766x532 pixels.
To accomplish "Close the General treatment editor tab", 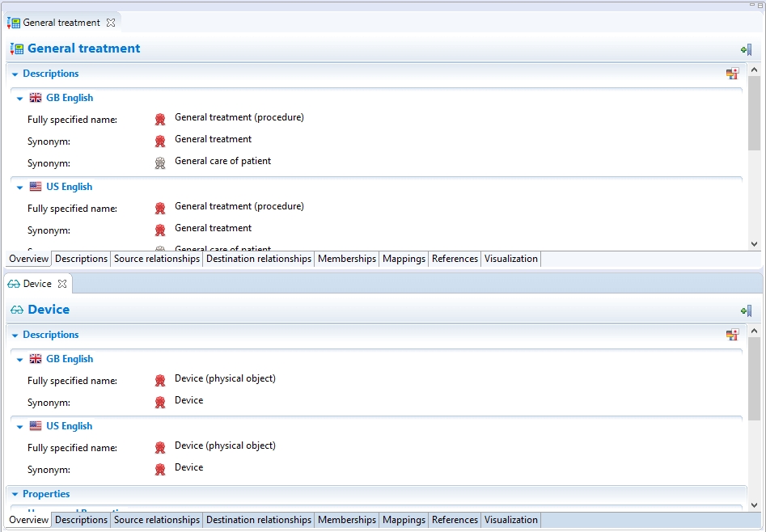I will pyautogui.click(x=111, y=23).
